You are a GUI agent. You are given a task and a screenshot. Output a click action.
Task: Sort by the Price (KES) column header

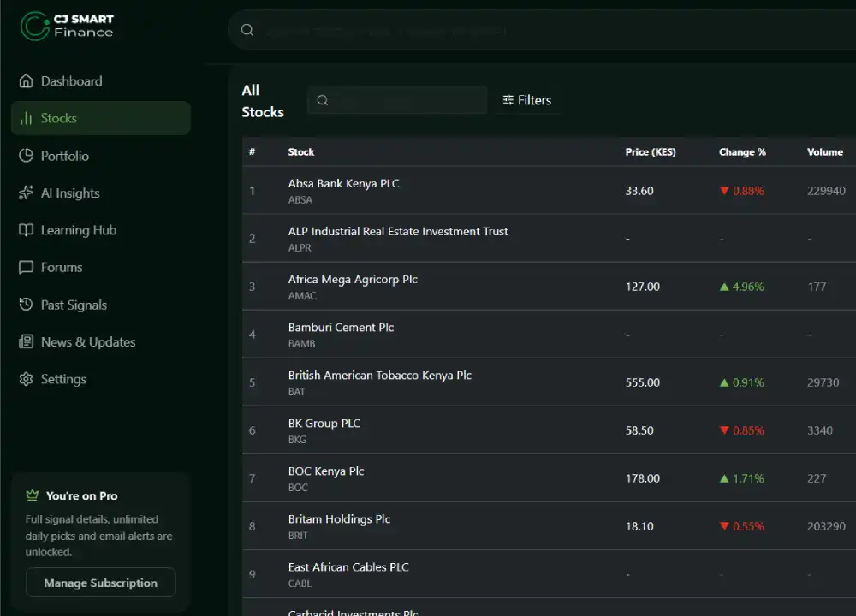point(651,151)
